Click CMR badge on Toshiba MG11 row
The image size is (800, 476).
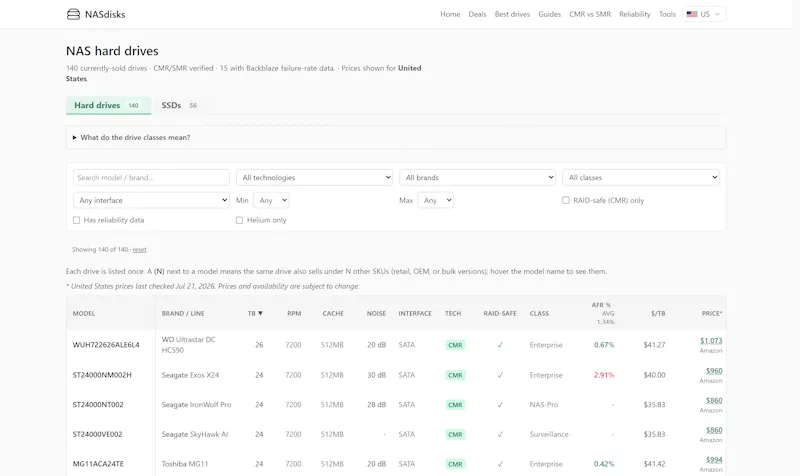(455, 464)
